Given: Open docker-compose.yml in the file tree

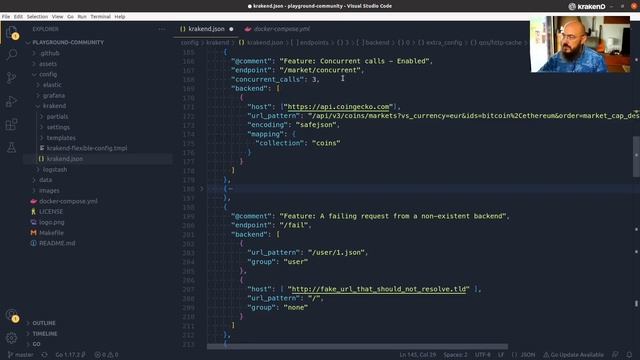Looking at the screenshot, I should pos(68,201).
